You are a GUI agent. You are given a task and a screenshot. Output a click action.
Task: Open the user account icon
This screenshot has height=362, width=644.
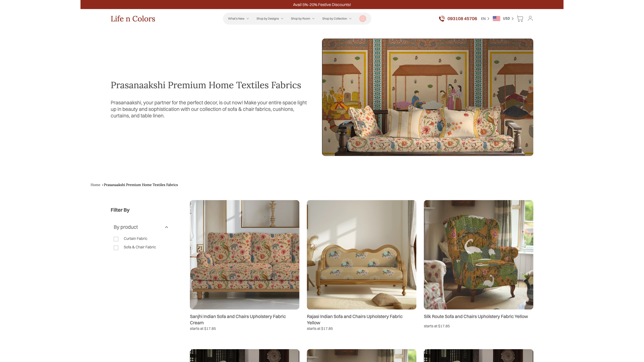(530, 18)
